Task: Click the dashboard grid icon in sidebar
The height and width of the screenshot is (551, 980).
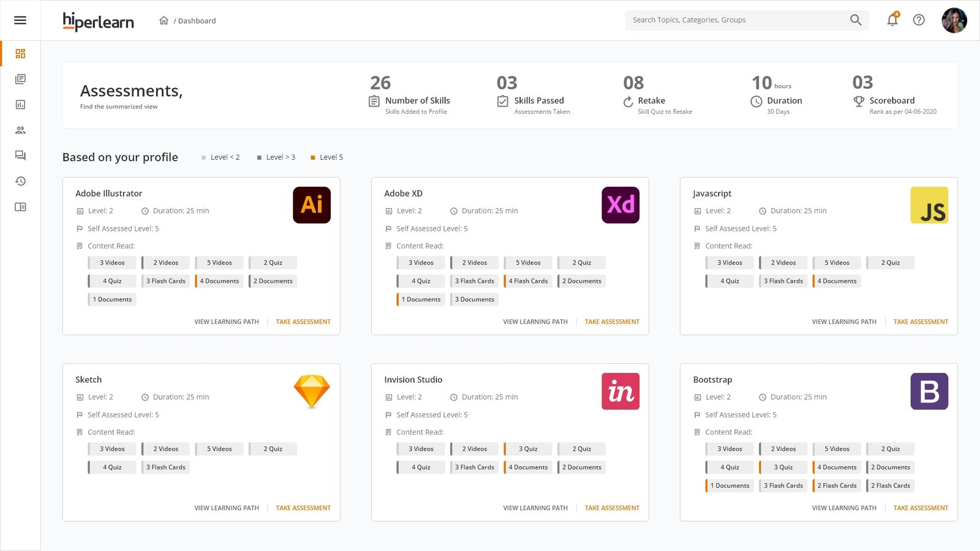Action: 20,54
